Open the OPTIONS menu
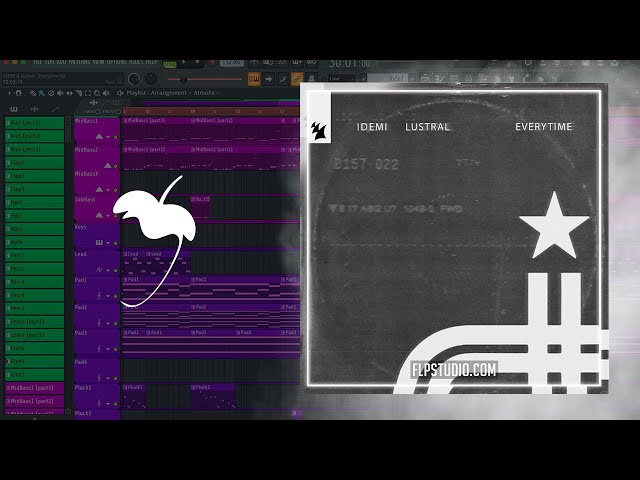This screenshot has height=480, width=640. coord(116,62)
